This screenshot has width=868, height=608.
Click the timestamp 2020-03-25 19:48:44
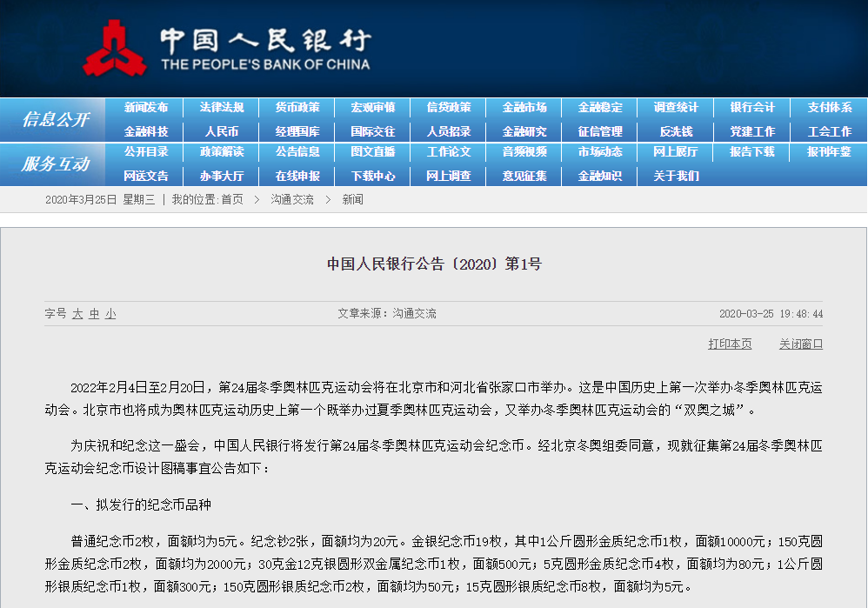pos(771,314)
